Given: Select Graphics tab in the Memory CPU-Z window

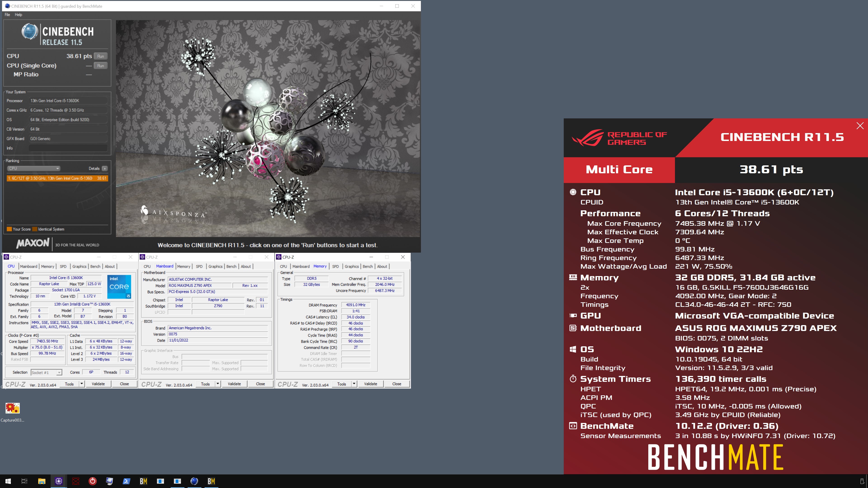Looking at the screenshot, I should 352,266.
